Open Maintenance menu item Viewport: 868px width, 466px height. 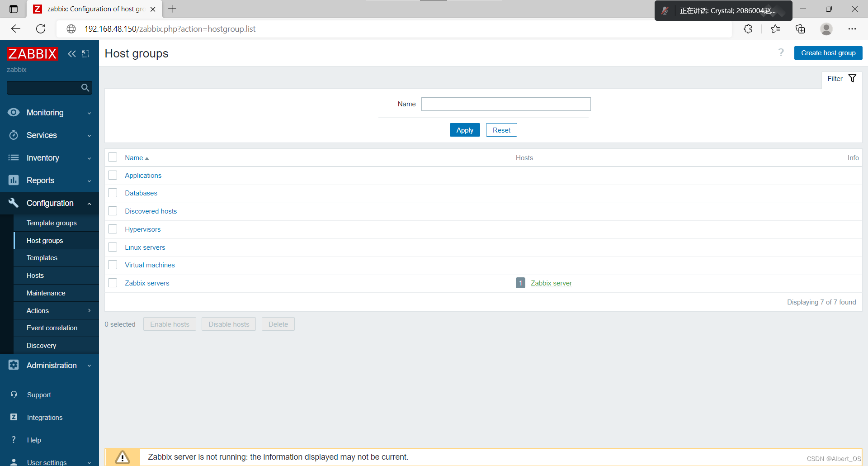(46, 293)
